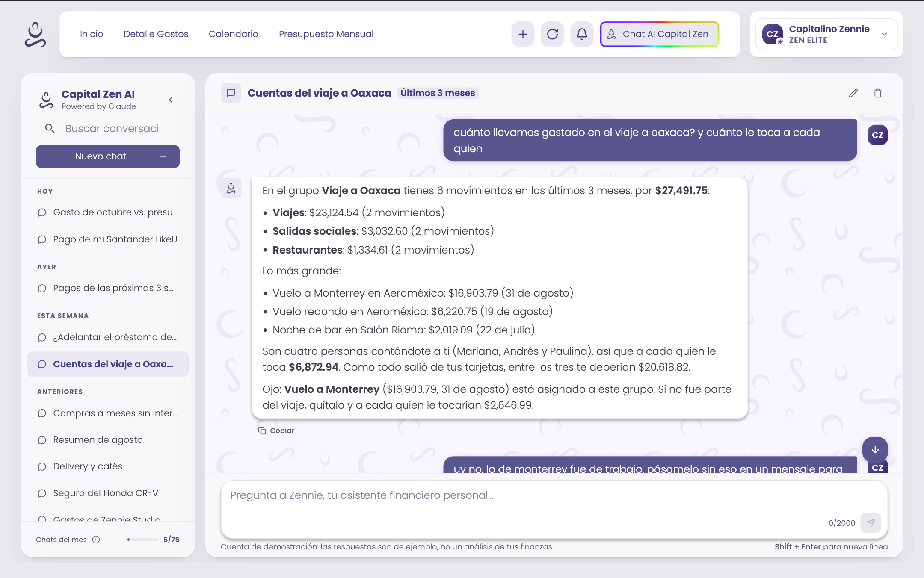Jump to latest message arrow button
The image size is (924, 578).
(x=875, y=450)
